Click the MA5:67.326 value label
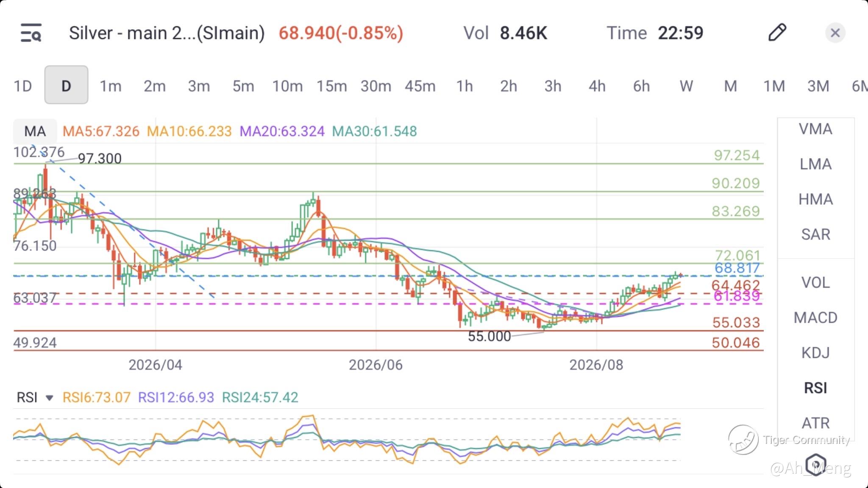This screenshot has width=868, height=488. pyautogui.click(x=101, y=131)
